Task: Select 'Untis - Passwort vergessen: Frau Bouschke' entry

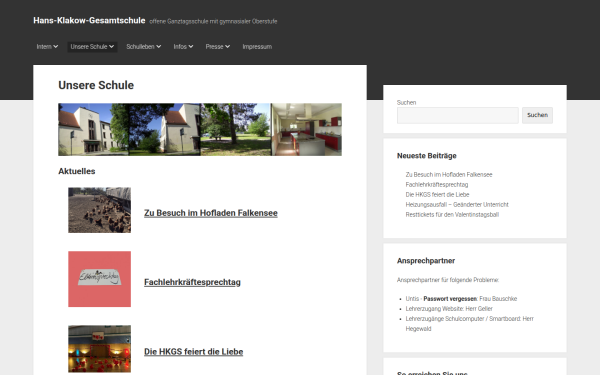Action: pos(461,298)
